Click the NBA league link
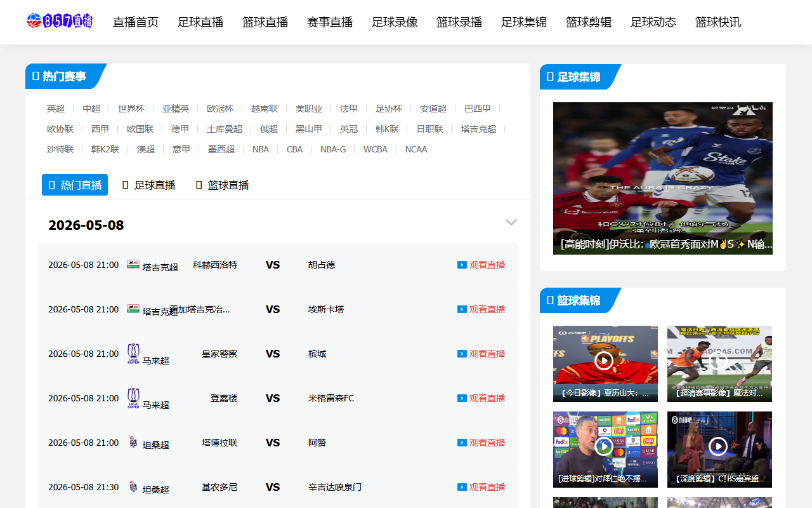This screenshot has width=812, height=508. (x=261, y=149)
